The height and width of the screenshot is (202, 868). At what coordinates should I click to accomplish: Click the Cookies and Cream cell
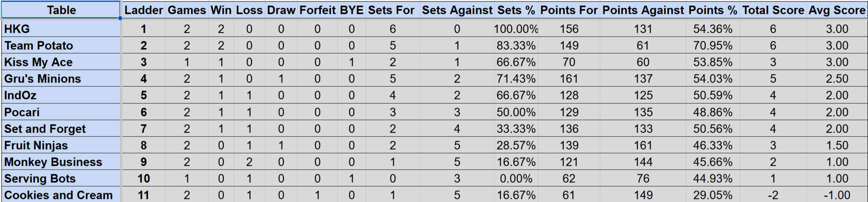click(x=61, y=195)
